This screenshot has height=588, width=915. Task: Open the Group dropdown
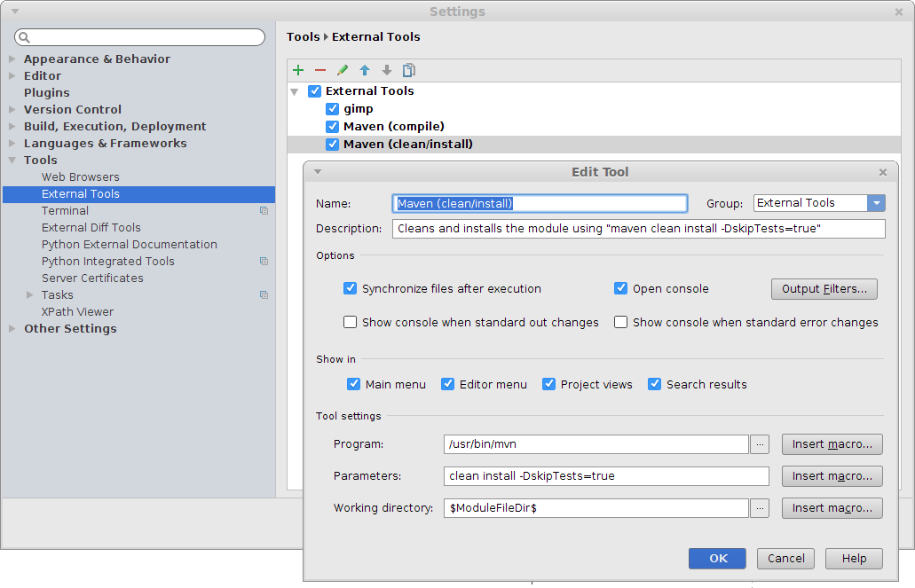point(876,203)
